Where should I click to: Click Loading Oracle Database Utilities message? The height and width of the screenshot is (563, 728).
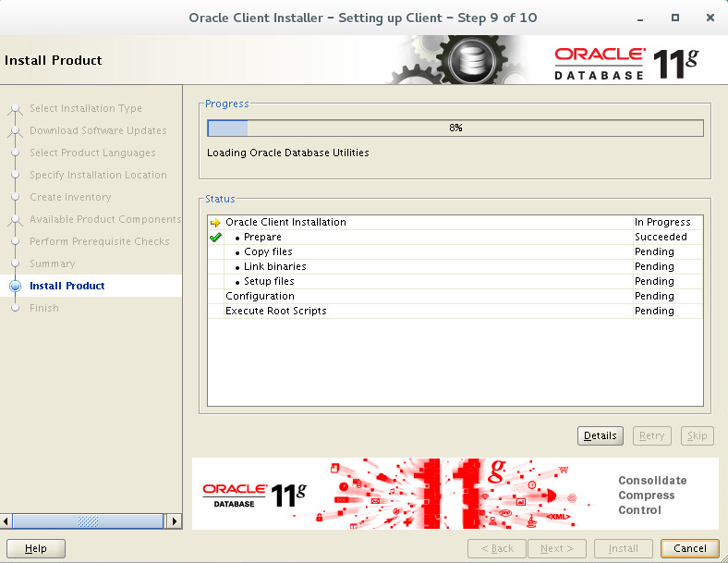pyautogui.click(x=288, y=153)
